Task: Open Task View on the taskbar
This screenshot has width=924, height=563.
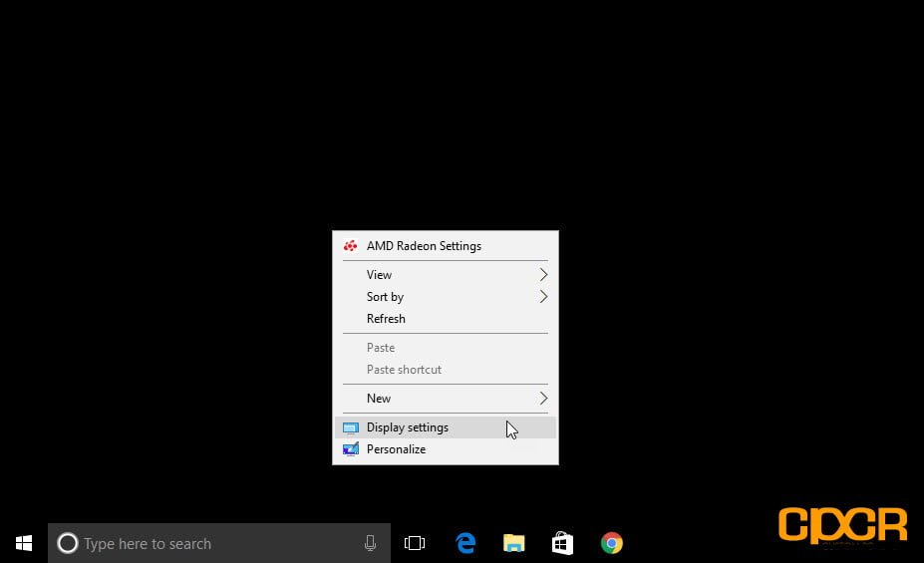Action: pyautogui.click(x=415, y=543)
